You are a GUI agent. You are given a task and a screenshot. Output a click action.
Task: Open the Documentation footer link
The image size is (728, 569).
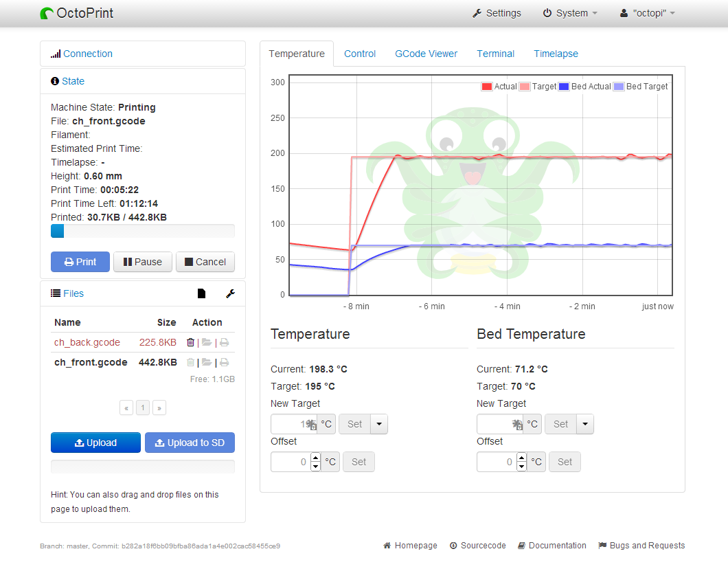pos(552,546)
